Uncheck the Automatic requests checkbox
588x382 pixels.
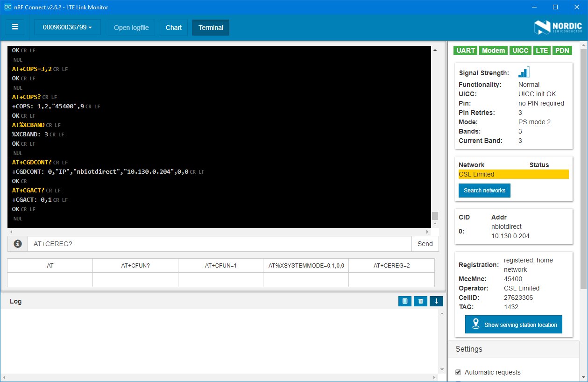pos(458,372)
